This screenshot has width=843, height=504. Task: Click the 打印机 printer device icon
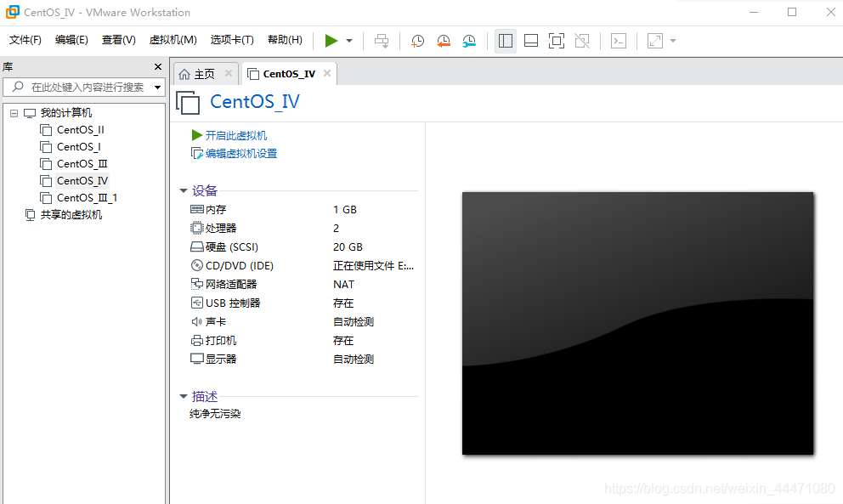point(197,341)
